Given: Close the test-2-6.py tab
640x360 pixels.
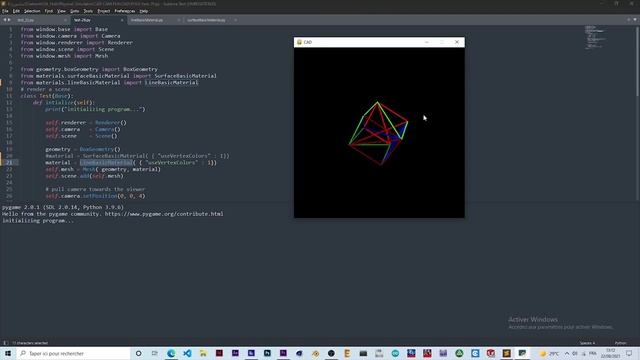Looking at the screenshot, I should point(122,20).
